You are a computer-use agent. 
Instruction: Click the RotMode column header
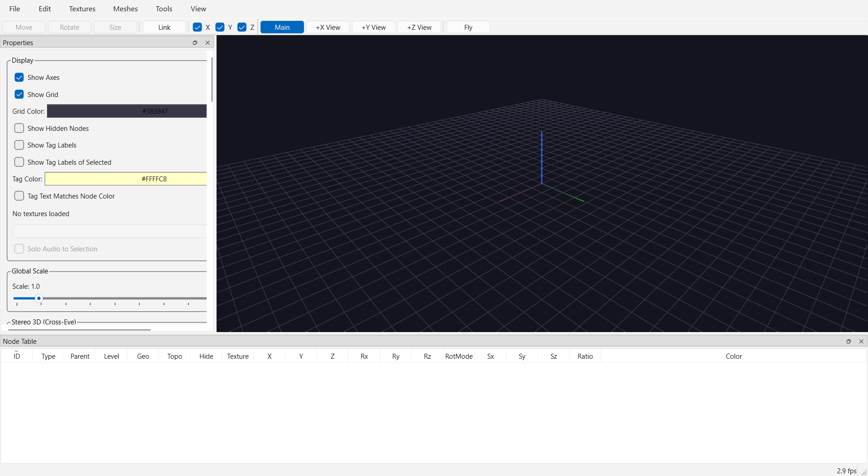[x=459, y=356]
